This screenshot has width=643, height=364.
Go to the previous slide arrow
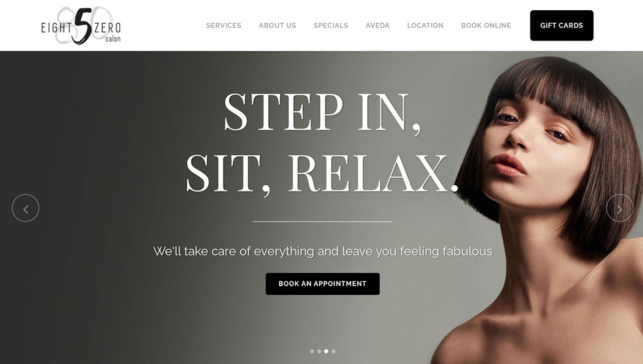pyautogui.click(x=26, y=208)
